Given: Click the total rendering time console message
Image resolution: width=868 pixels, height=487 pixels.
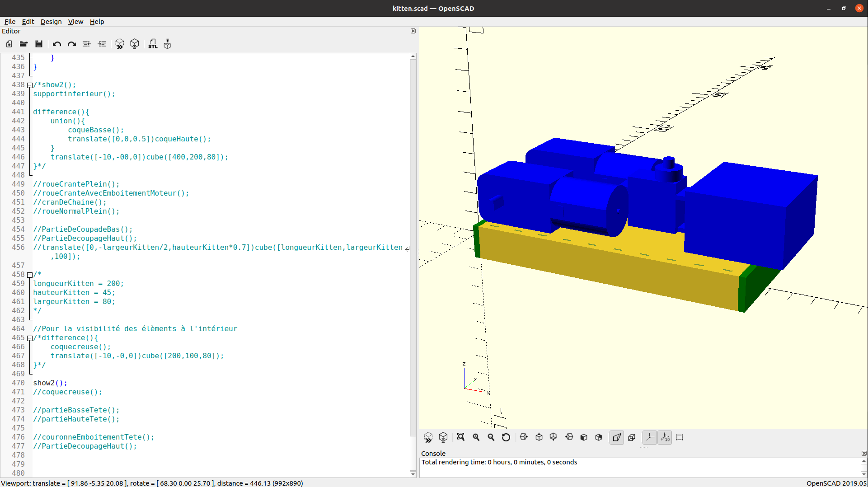Looking at the screenshot, I should pyautogui.click(x=499, y=462).
